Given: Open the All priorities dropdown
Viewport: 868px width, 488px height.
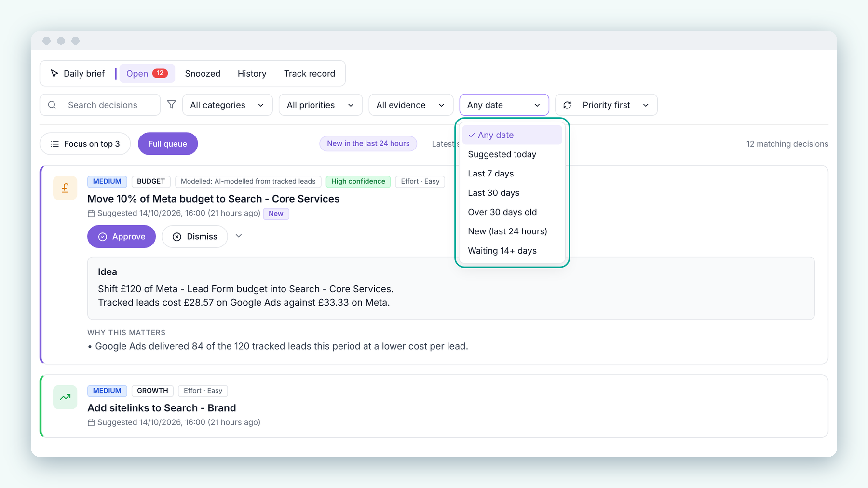Looking at the screenshot, I should [x=321, y=105].
